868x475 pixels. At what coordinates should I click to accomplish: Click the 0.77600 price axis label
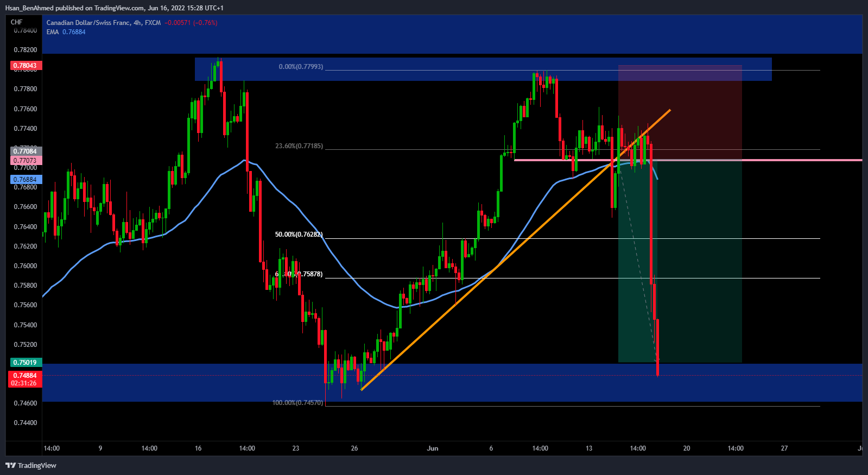point(26,109)
